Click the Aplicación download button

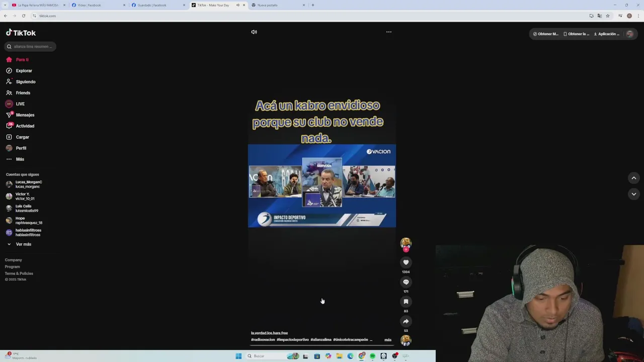[x=607, y=34]
